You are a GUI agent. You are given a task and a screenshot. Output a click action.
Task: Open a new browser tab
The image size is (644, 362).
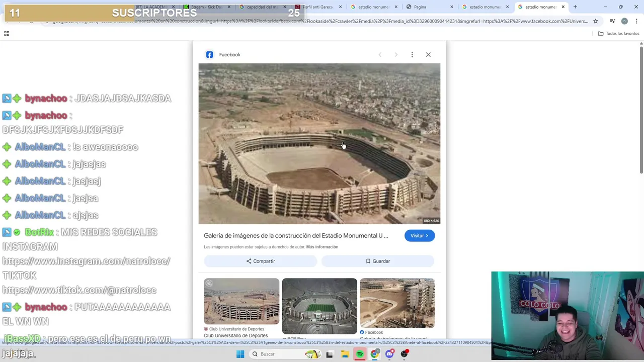tap(575, 7)
